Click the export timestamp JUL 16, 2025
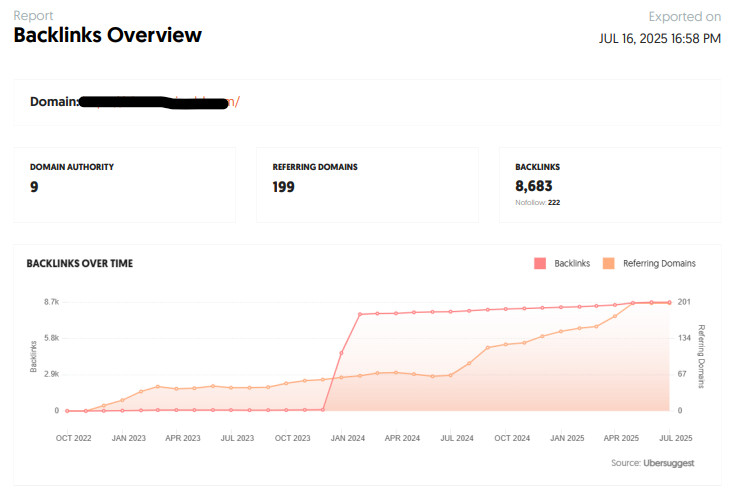This screenshot has height=494, width=741. pos(658,39)
